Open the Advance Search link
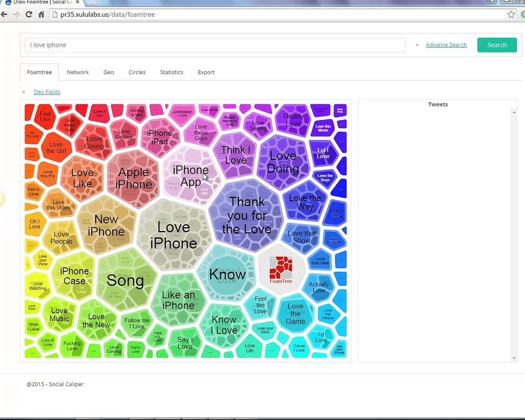Viewport: 525px width, 420px height. tap(446, 45)
